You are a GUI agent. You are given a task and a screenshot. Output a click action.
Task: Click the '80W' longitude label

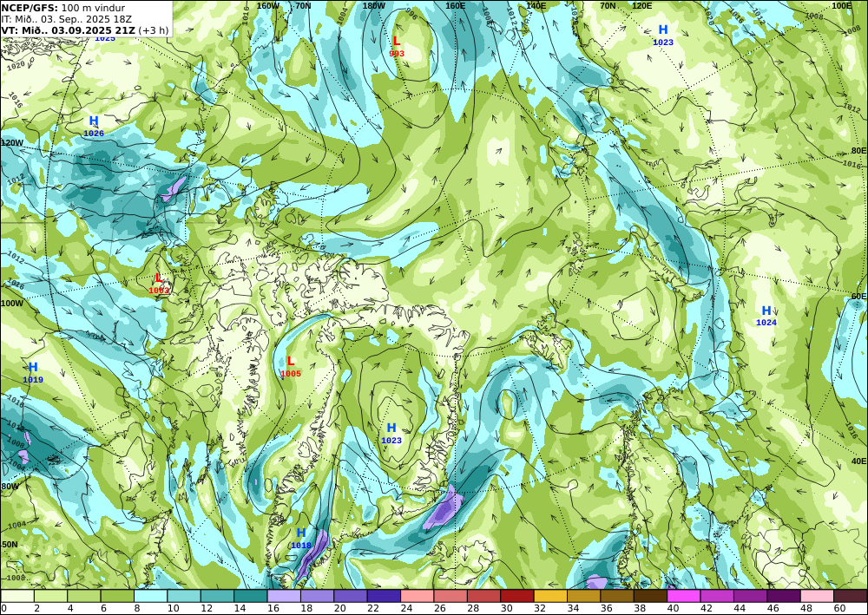(x=10, y=487)
